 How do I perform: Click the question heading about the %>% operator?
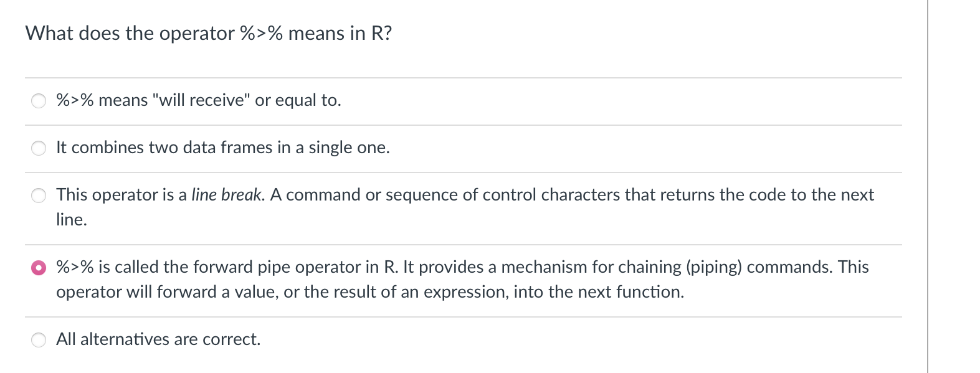point(209,33)
